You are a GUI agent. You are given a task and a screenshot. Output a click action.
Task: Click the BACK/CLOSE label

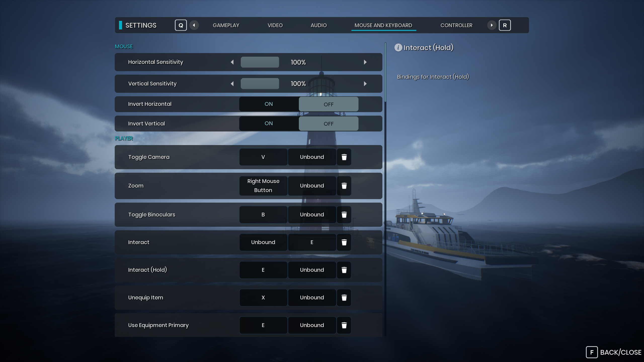[621, 352]
